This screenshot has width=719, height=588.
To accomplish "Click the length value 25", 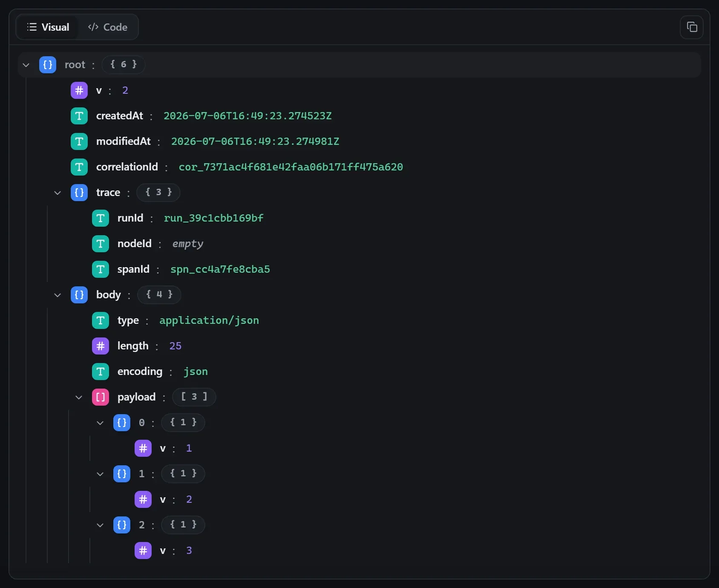I will point(175,346).
